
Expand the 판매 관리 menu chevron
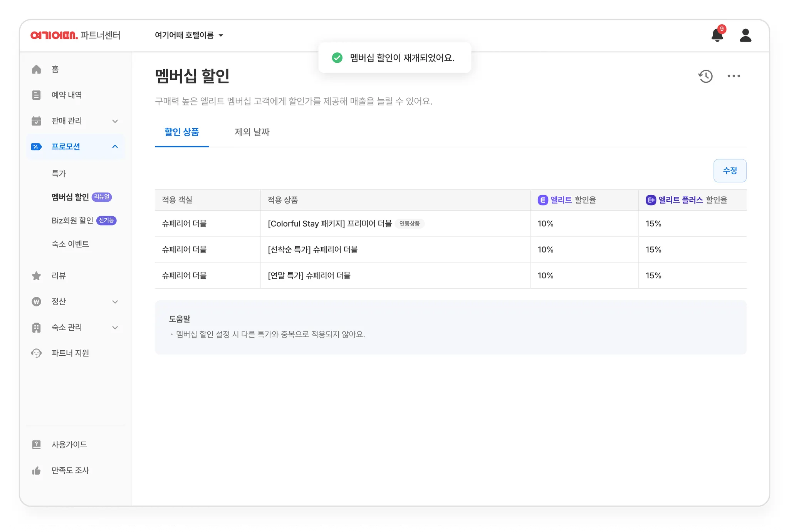tap(115, 121)
